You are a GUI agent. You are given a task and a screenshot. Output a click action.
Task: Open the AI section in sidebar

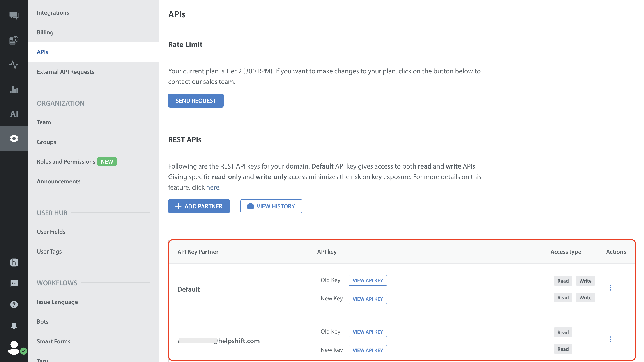point(14,114)
